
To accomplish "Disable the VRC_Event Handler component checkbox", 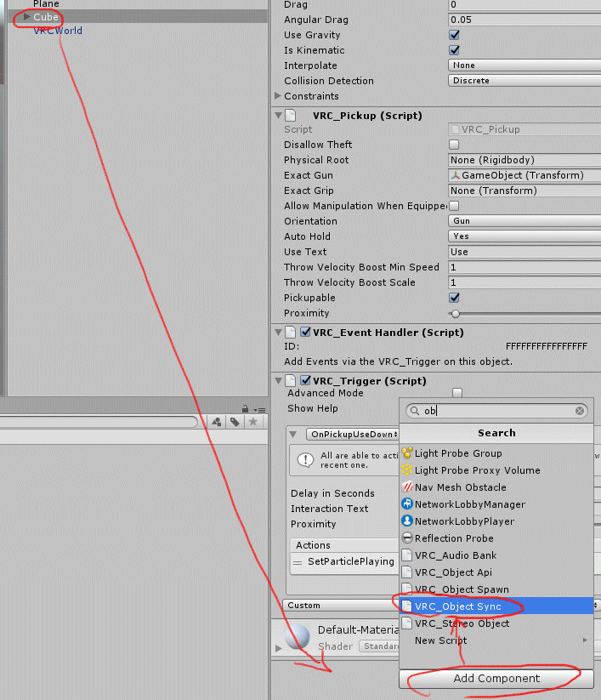I will [306, 333].
